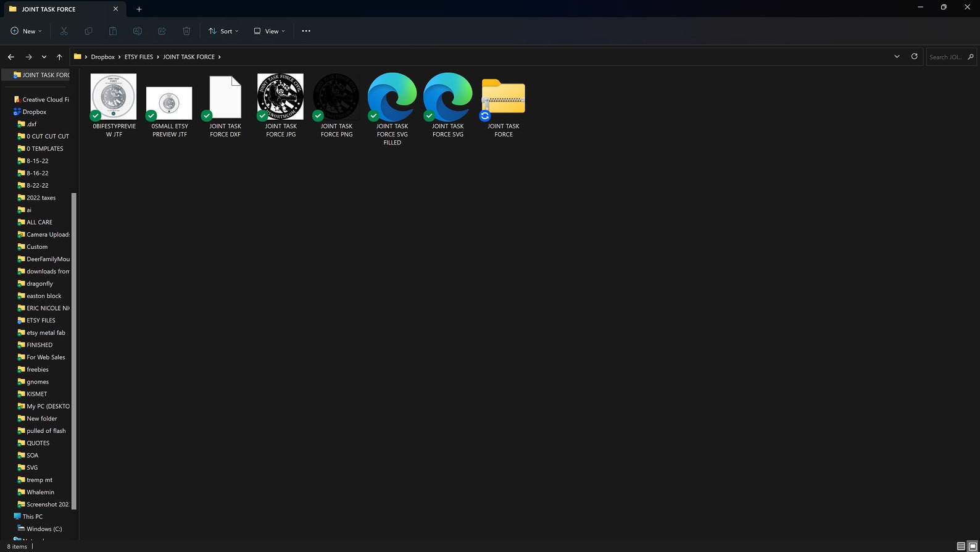Click the Delete trash can icon
Viewport: 980px width, 552px height.
pyautogui.click(x=186, y=31)
